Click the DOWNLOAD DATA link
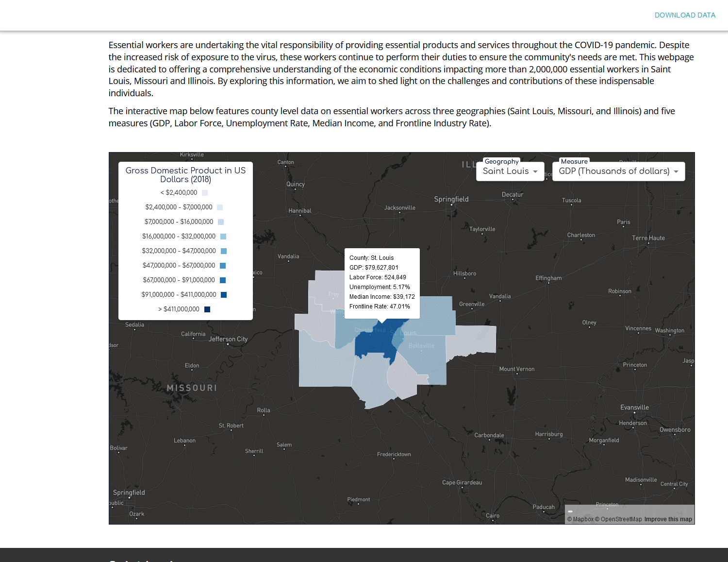The image size is (728, 562). 685,15
